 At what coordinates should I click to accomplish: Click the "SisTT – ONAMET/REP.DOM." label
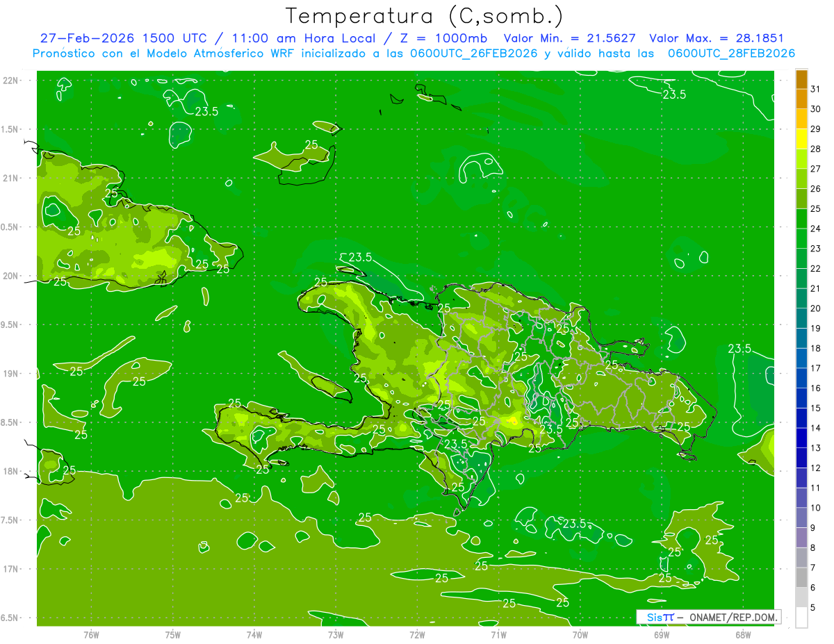708,617
